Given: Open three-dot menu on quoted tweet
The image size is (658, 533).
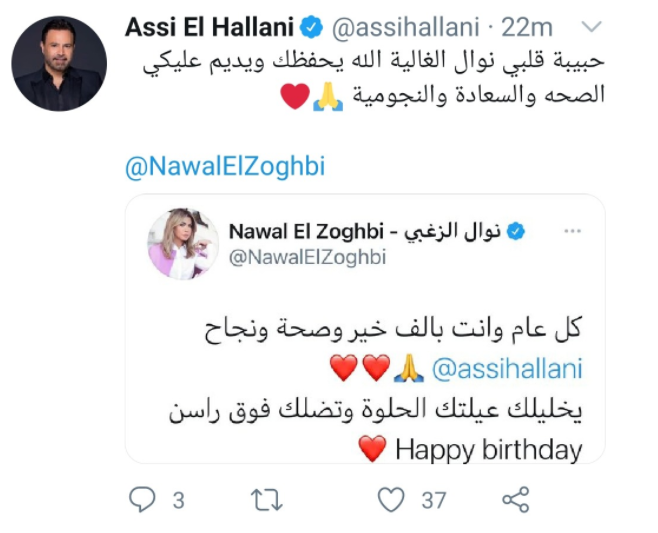Looking at the screenshot, I should (572, 231).
